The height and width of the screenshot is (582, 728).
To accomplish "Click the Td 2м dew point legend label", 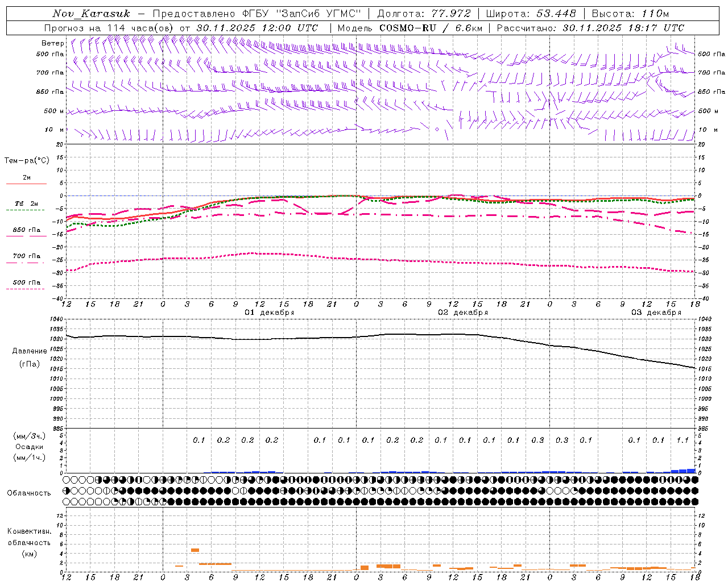I will coord(27,203).
